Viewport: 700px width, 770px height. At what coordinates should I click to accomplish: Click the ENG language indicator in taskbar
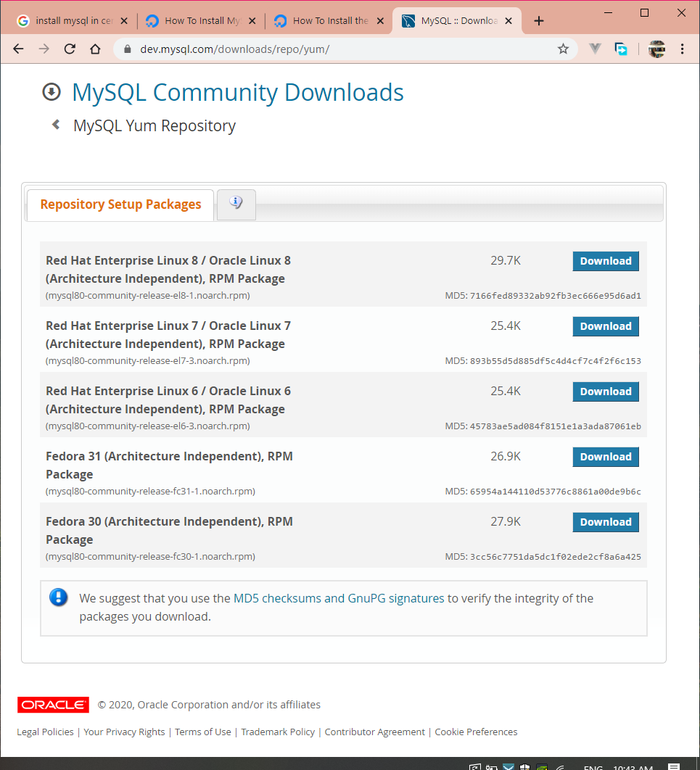click(593, 768)
